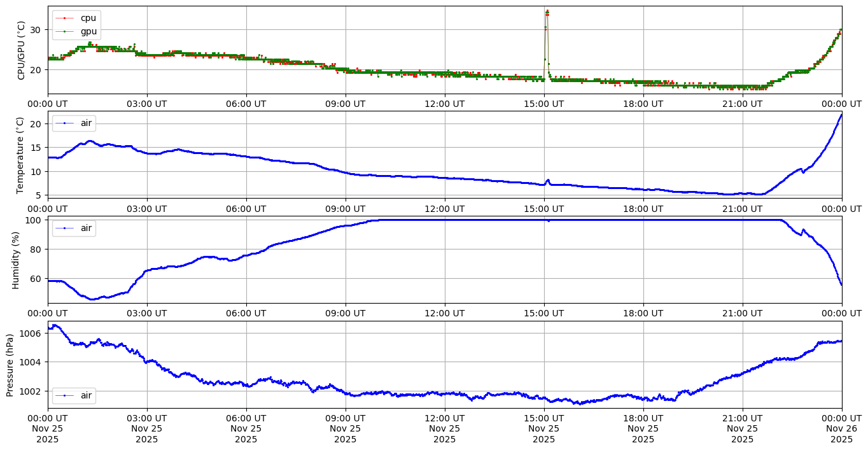Click the red cpu legend marker

[64, 18]
